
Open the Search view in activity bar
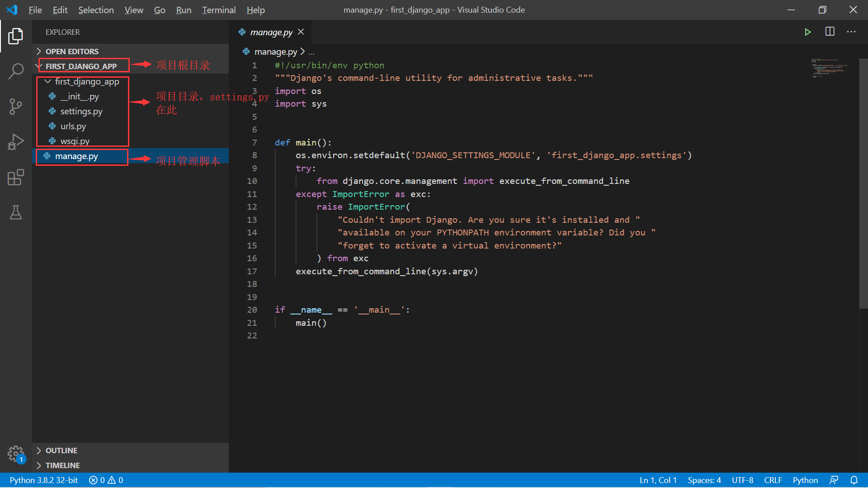16,71
